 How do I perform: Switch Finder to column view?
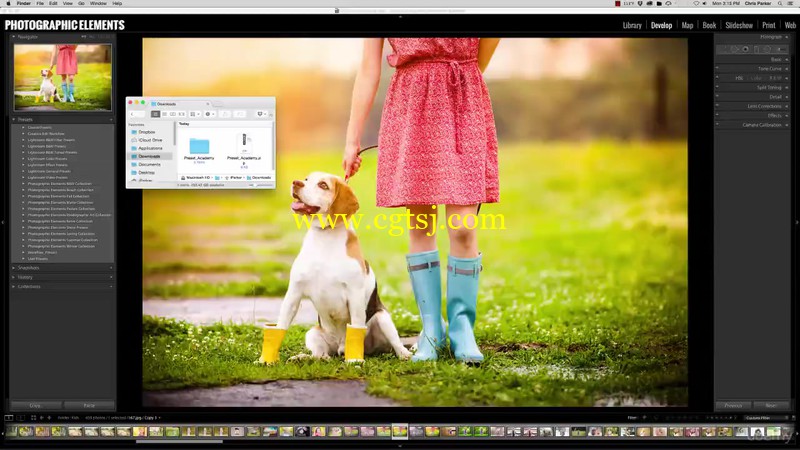tap(173, 114)
